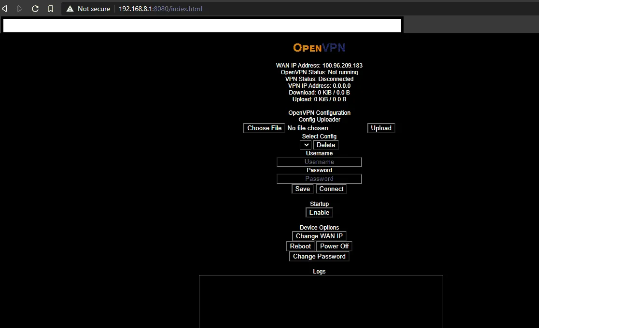Image resolution: width=644 pixels, height=328 pixels.
Task: Focus the Username input field
Action: (x=319, y=162)
